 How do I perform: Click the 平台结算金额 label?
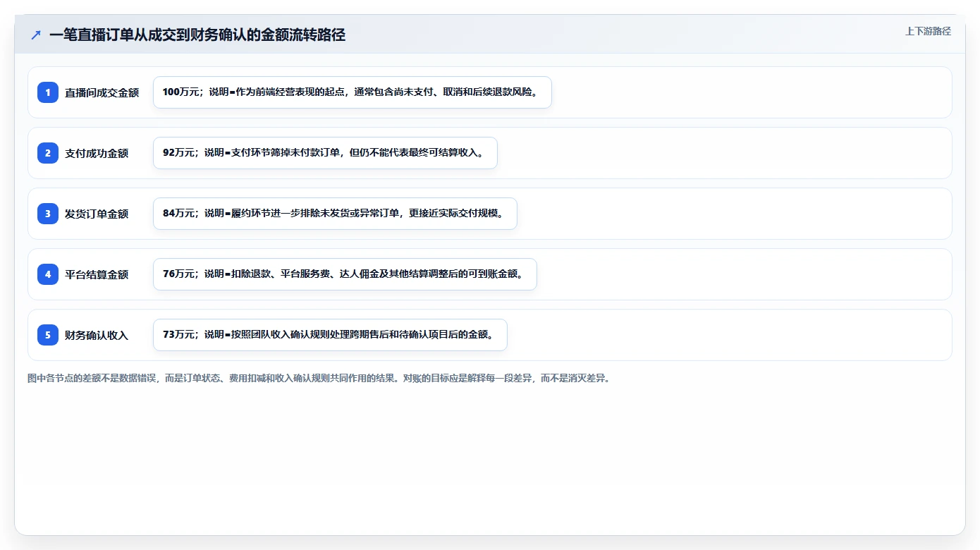pyautogui.click(x=97, y=274)
